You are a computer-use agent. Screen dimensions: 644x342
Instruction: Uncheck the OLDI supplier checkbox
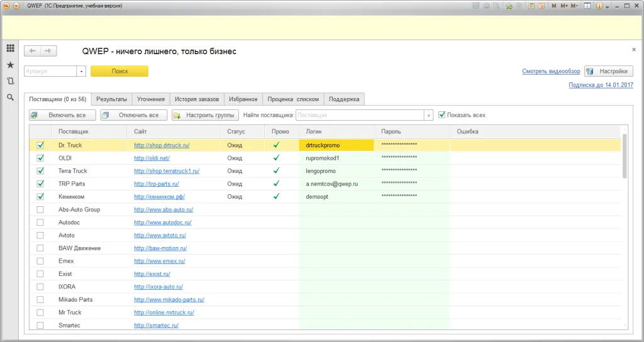click(40, 158)
